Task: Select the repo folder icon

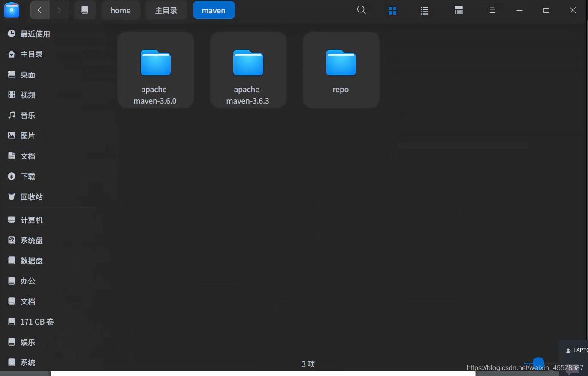Action: pos(341,63)
